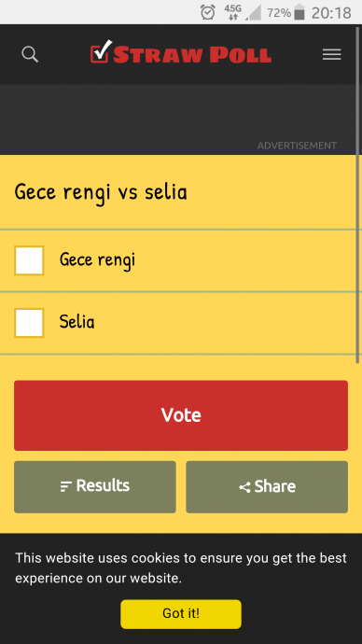Open the hamburger menu
The image size is (362, 644).
tap(331, 54)
